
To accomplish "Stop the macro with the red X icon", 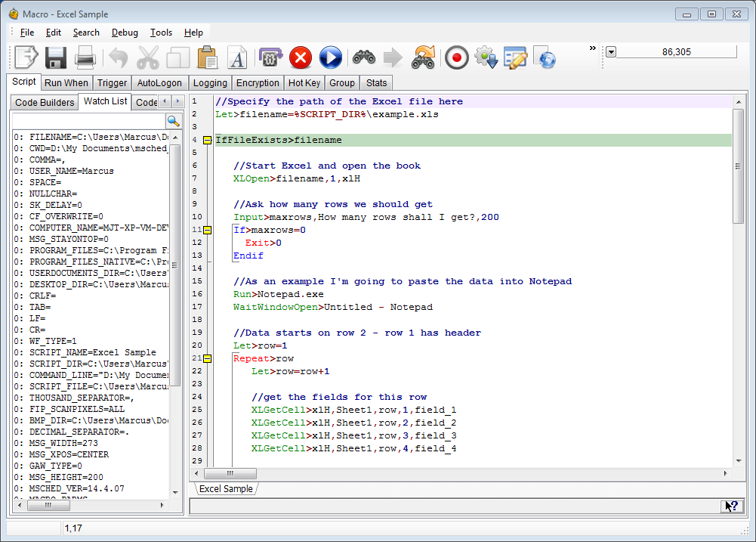I will [301, 57].
